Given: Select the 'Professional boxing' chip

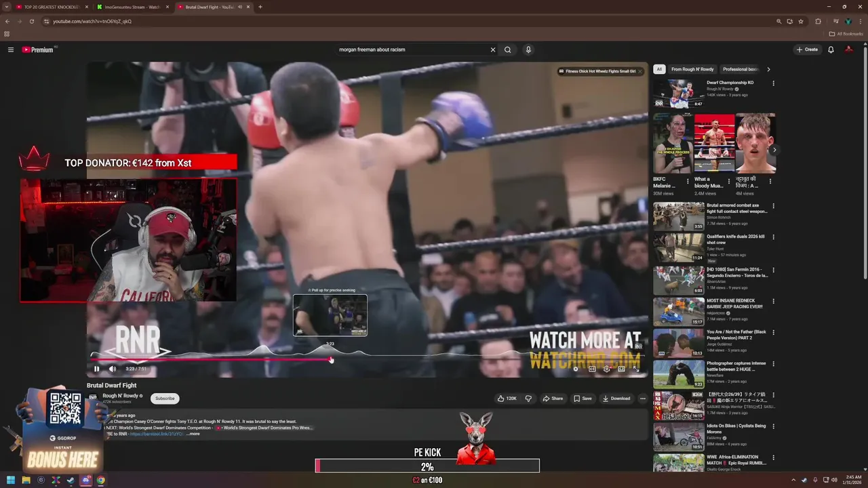Looking at the screenshot, I should (741, 69).
